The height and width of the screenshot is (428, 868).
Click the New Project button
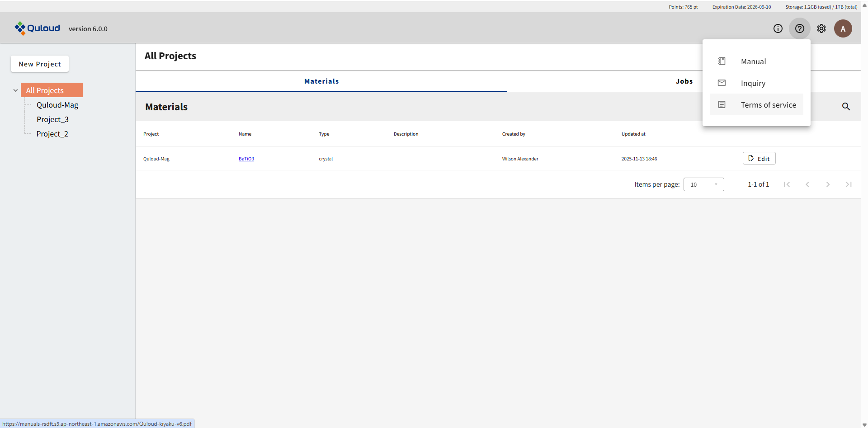pyautogui.click(x=40, y=64)
